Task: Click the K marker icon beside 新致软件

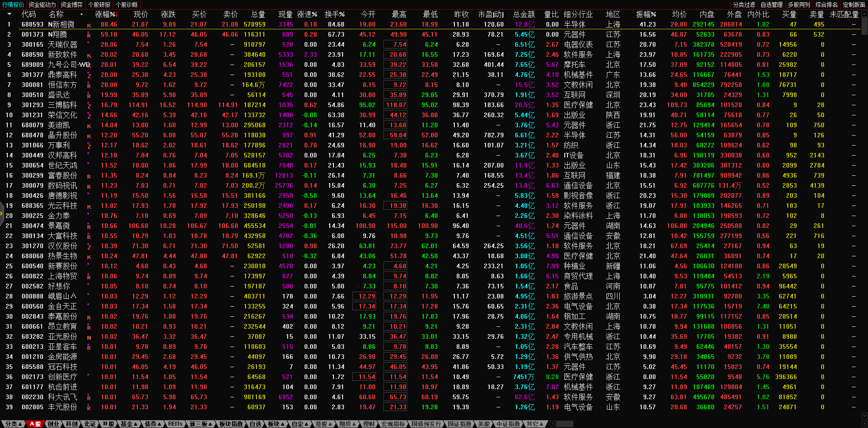Action: (89, 55)
